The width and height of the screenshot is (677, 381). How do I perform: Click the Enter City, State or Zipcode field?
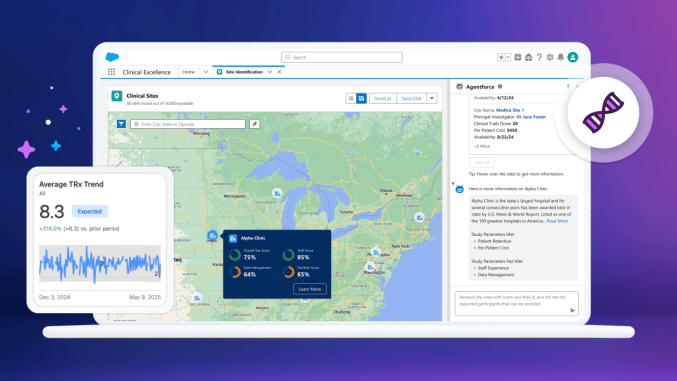pos(188,124)
